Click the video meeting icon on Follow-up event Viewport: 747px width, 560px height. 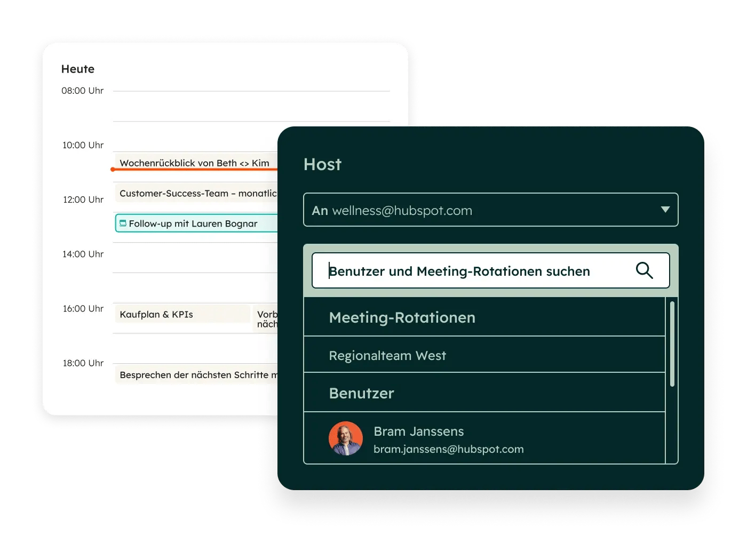[123, 223]
